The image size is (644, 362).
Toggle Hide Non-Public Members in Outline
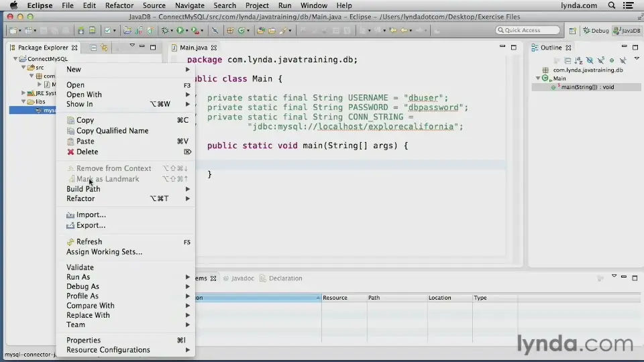click(612, 61)
